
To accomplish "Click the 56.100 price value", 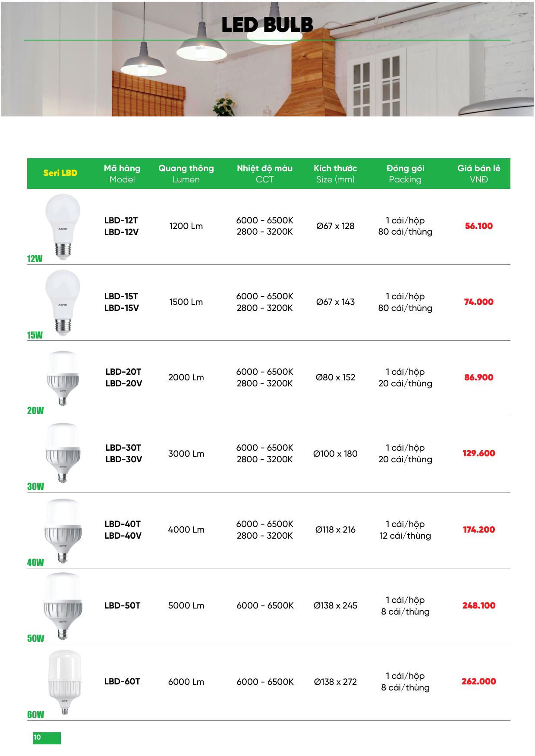I will (478, 226).
